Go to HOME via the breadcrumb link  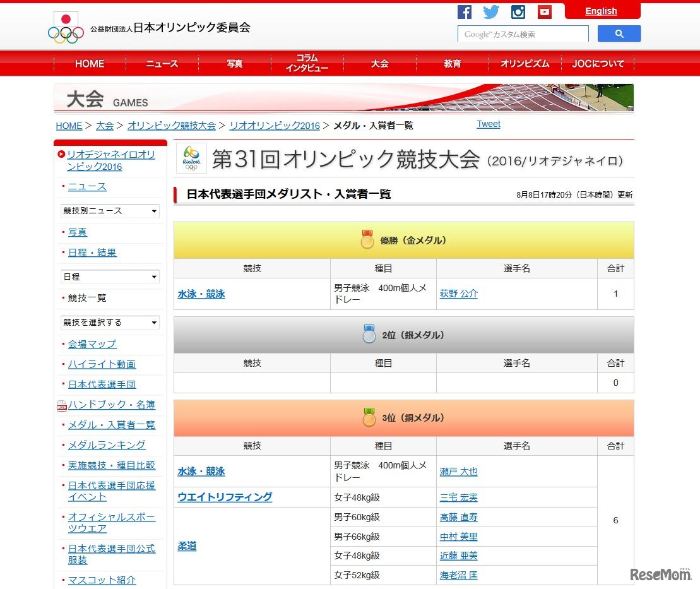pos(68,126)
